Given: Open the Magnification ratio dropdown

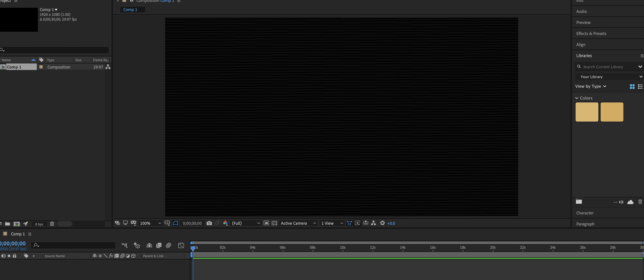Looking at the screenshot, I should pyautogui.click(x=150, y=223).
